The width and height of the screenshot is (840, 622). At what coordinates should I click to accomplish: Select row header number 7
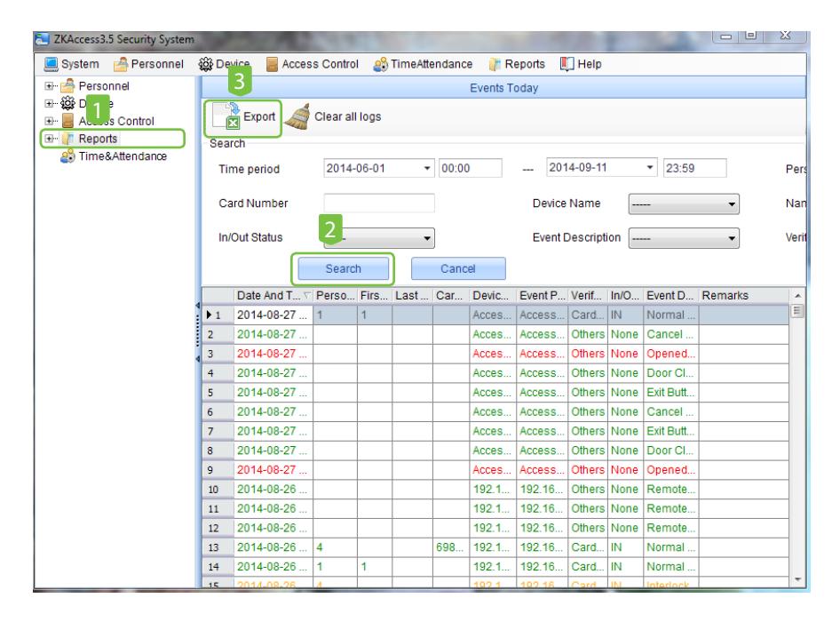pyautogui.click(x=218, y=431)
